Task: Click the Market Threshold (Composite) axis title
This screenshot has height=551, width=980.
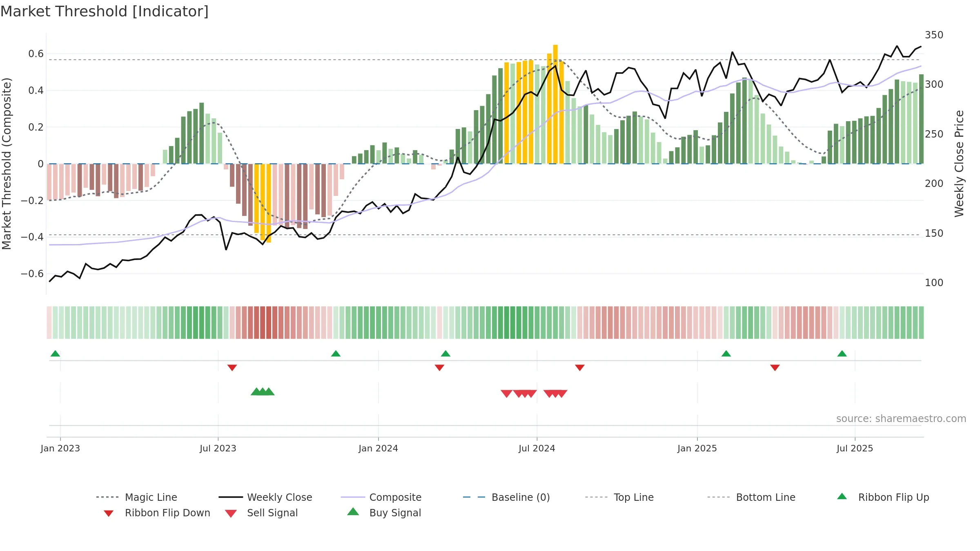Action: [x=7, y=164]
